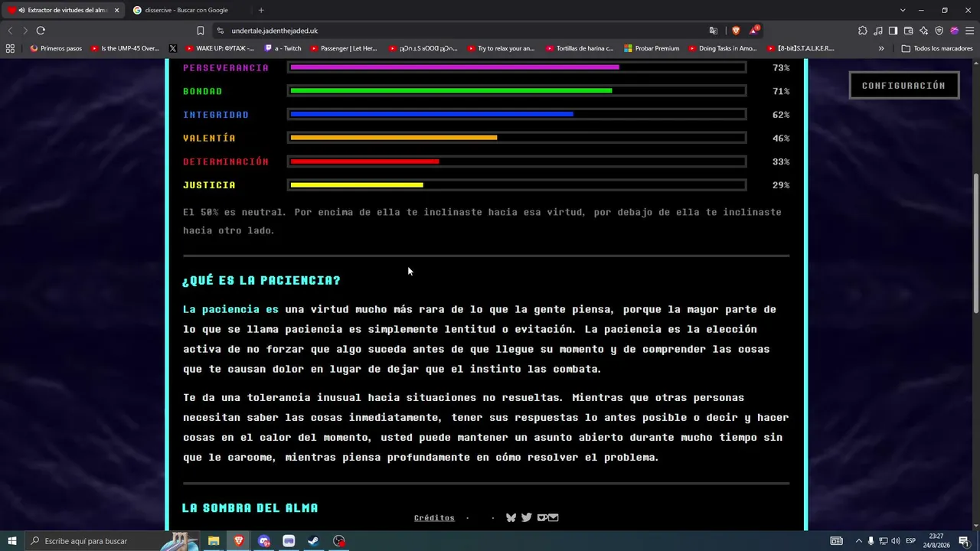The height and width of the screenshot is (551, 980).
Task: Open the browser main hamburger menu
Action: pyautogui.click(x=970, y=31)
